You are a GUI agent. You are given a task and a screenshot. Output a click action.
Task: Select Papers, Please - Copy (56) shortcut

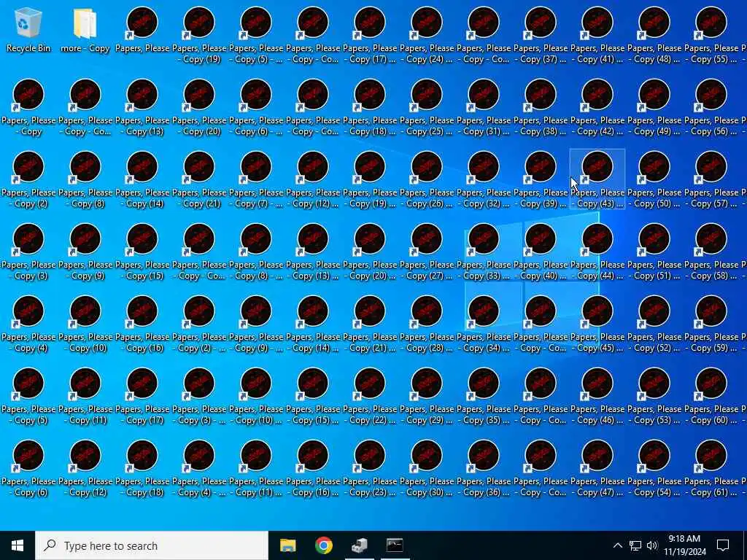click(x=711, y=108)
